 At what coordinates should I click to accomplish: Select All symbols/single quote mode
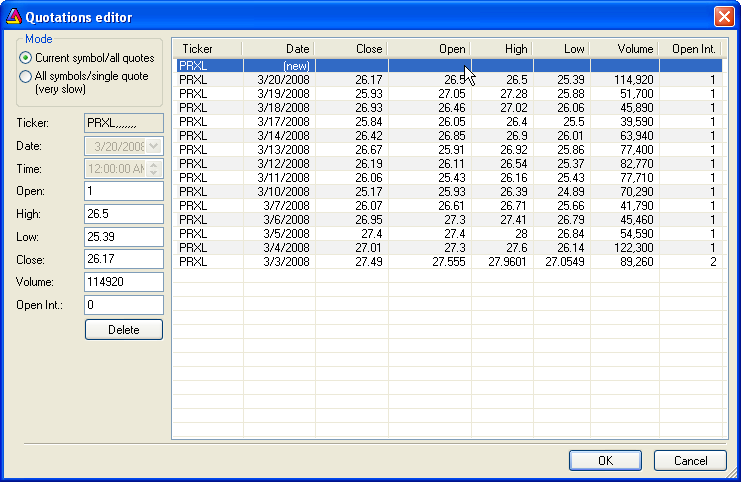(x=26, y=76)
